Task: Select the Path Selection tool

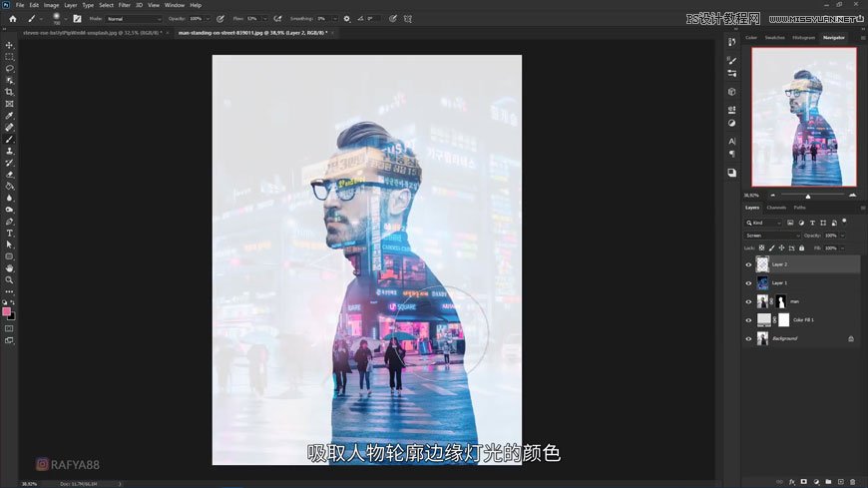Action: tap(9, 244)
